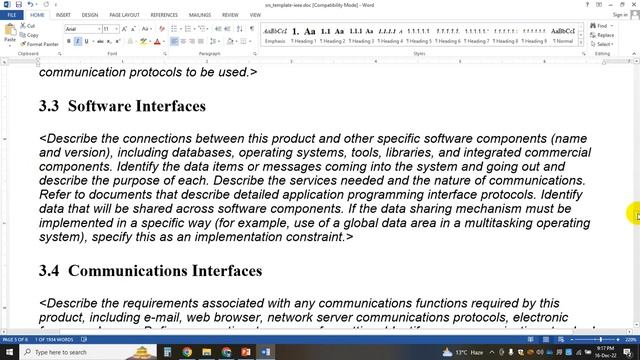Click the vertical scrollbar down arrow
640x360 pixels.
[x=636, y=325]
